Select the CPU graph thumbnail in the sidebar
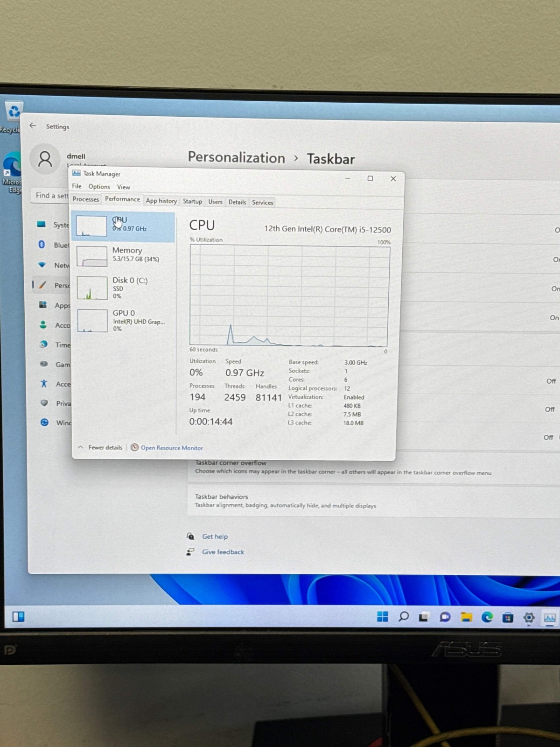The height and width of the screenshot is (747, 560). pyautogui.click(x=91, y=226)
